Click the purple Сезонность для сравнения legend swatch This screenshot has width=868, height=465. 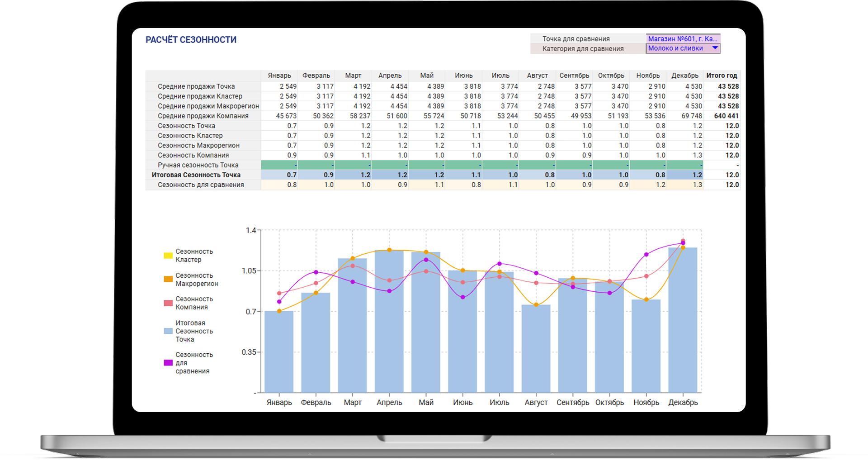(168, 363)
